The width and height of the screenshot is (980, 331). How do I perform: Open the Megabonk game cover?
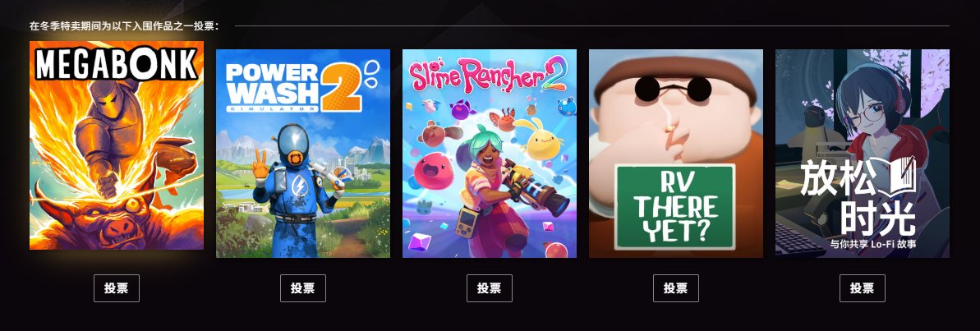117,145
